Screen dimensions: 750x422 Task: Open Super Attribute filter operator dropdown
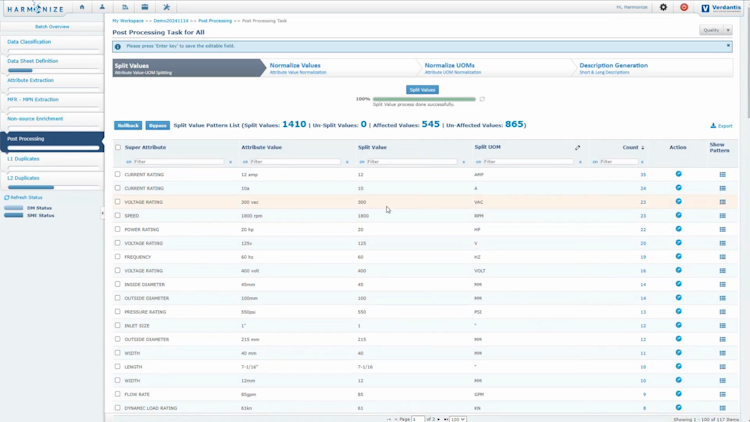click(x=129, y=162)
